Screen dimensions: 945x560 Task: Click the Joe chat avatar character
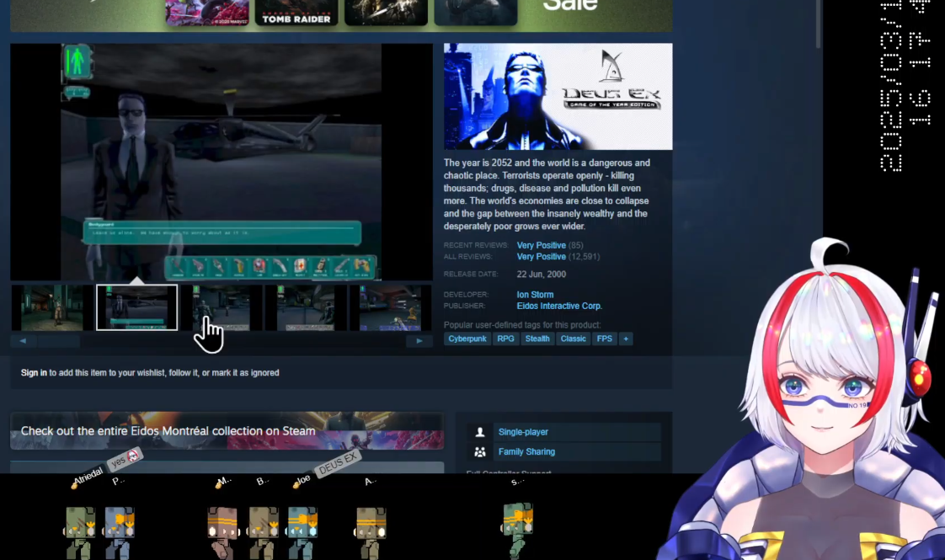(302, 531)
